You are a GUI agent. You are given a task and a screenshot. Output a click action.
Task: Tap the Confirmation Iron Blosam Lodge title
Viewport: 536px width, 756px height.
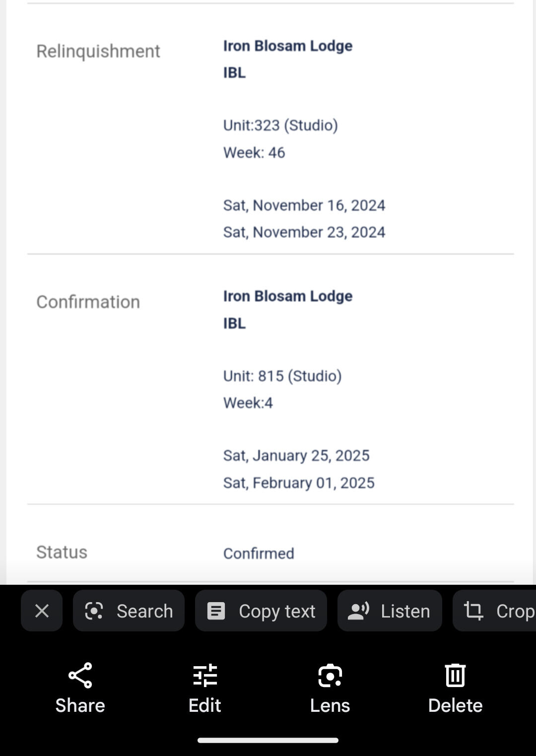tap(288, 296)
